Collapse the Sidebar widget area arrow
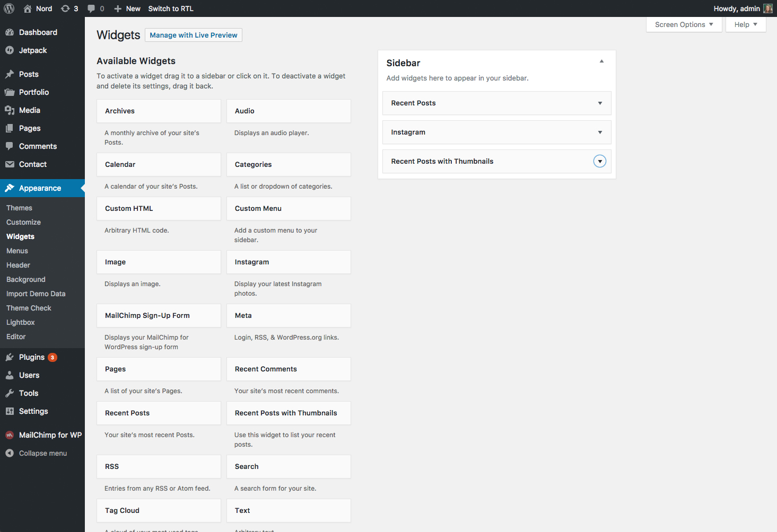 pyautogui.click(x=601, y=61)
